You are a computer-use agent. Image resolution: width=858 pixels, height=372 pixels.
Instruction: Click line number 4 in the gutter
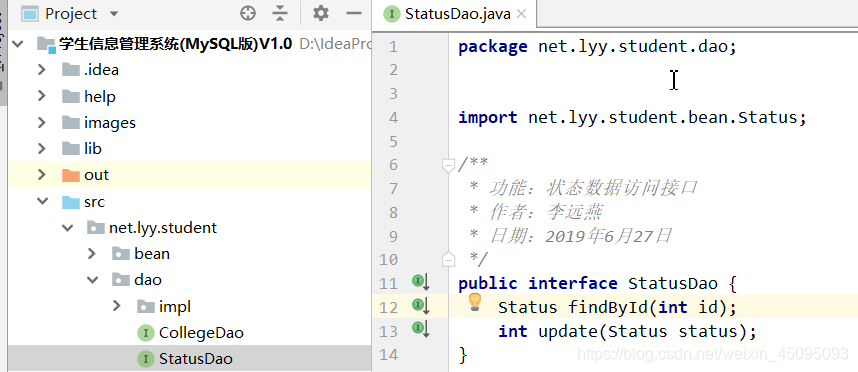(x=392, y=118)
